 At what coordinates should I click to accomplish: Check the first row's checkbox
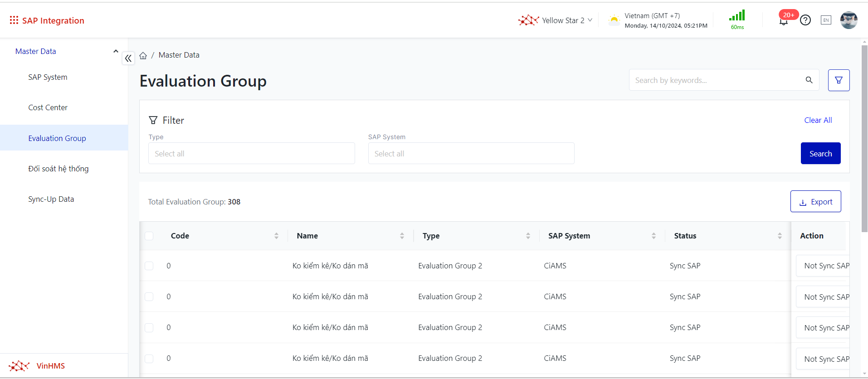click(x=149, y=266)
